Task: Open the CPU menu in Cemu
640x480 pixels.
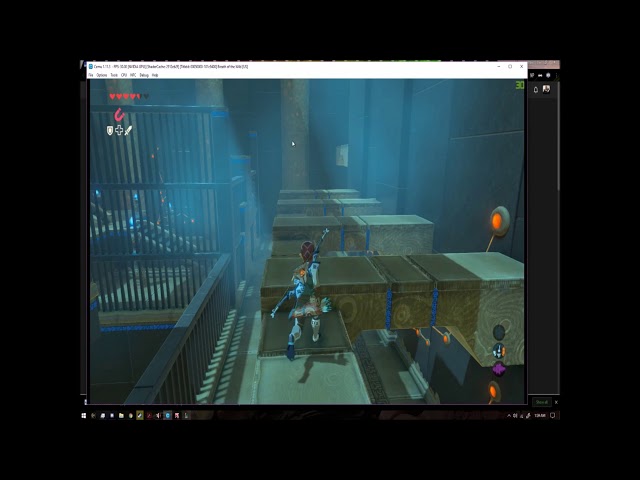Action: [124, 75]
